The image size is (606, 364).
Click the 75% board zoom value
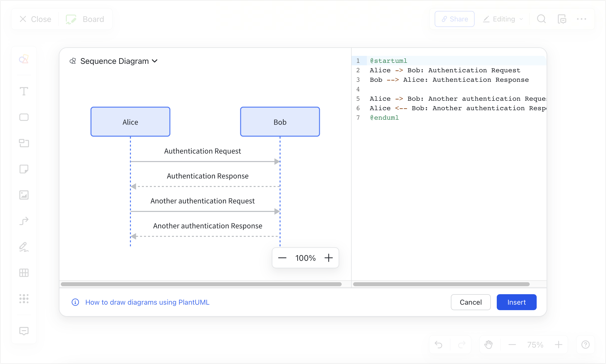[535, 345]
